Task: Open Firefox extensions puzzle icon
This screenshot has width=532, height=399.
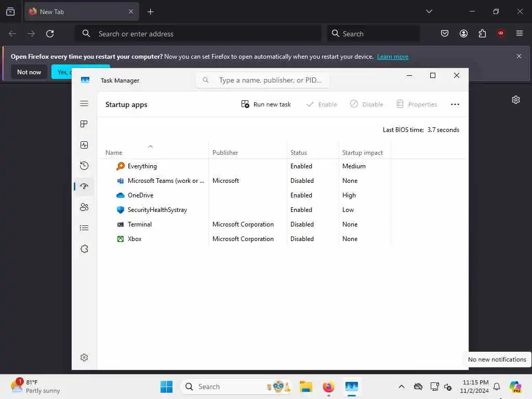Action: point(482,33)
